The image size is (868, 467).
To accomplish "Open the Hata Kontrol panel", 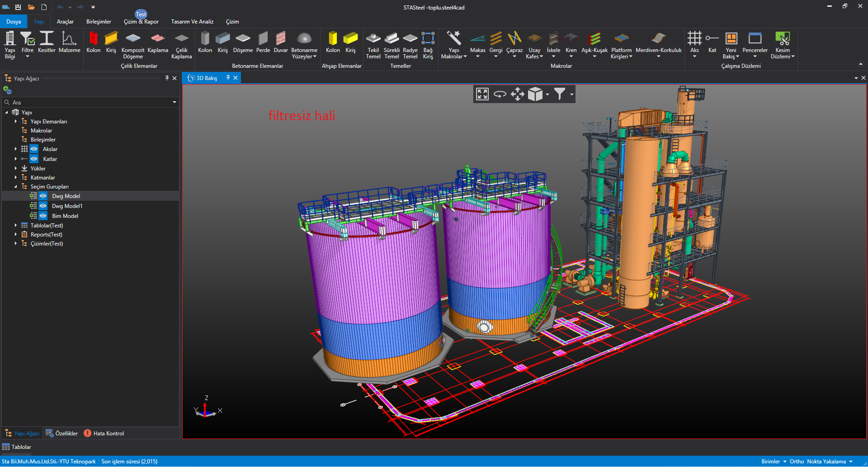I will click(104, 434).
